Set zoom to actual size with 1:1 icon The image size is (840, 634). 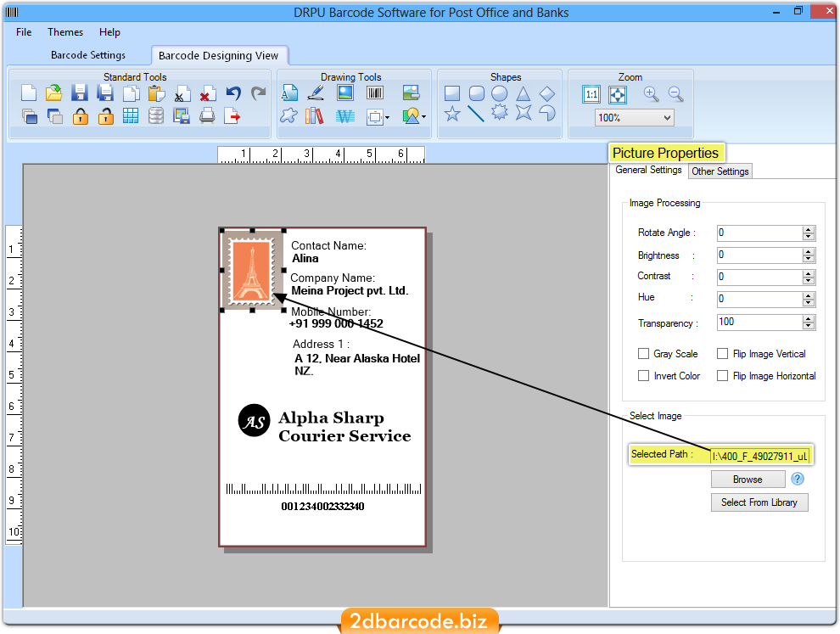tap(591, 95)
